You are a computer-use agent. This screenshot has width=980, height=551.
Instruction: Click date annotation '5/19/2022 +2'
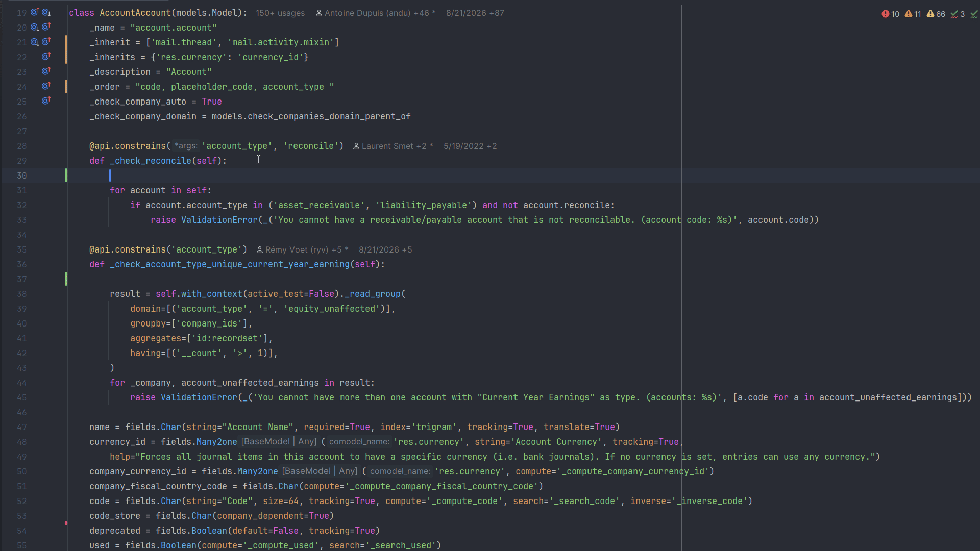470,146
